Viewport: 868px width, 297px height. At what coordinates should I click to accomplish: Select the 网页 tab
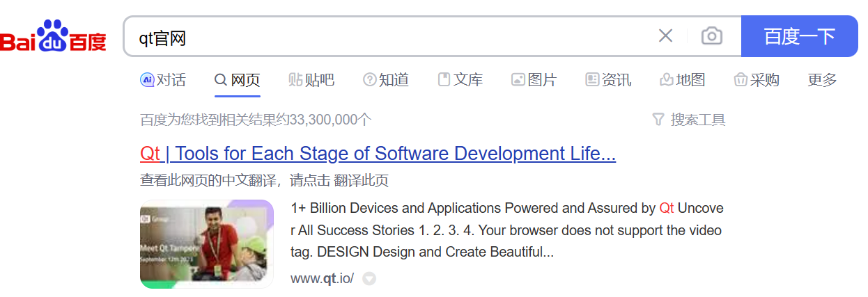[x=237, y=80]
